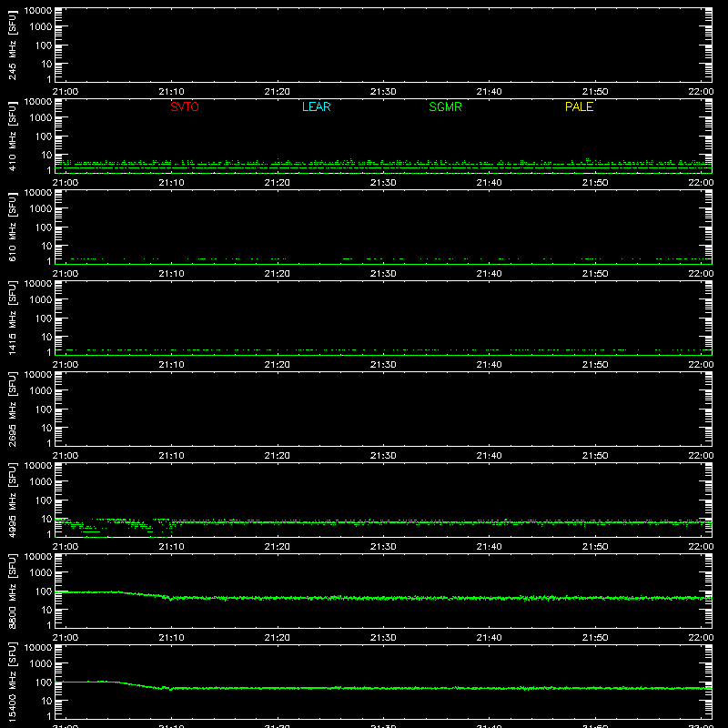Click 21:20 label under the 610 MHz panel
This screenshot has height=728, width=728.
278,274
